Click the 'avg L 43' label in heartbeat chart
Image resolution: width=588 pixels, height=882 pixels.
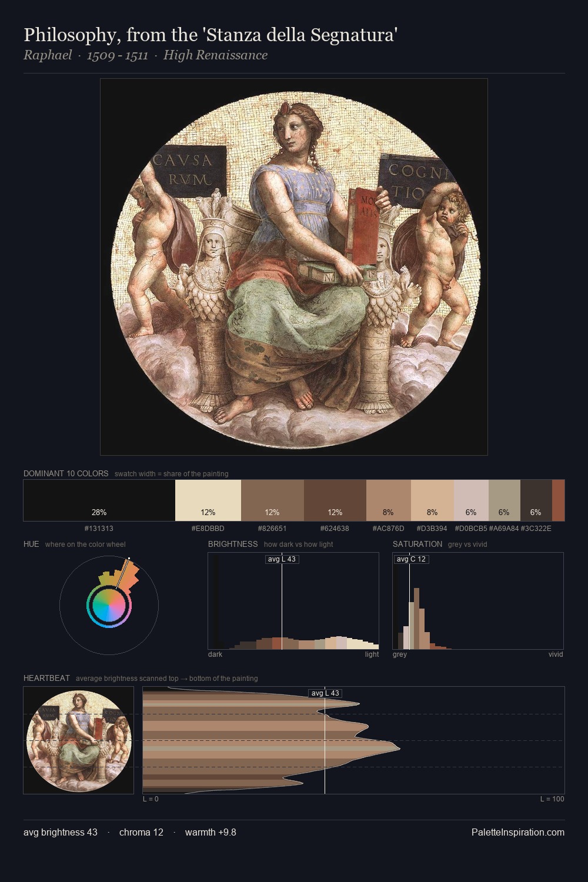tap(325, 693)
